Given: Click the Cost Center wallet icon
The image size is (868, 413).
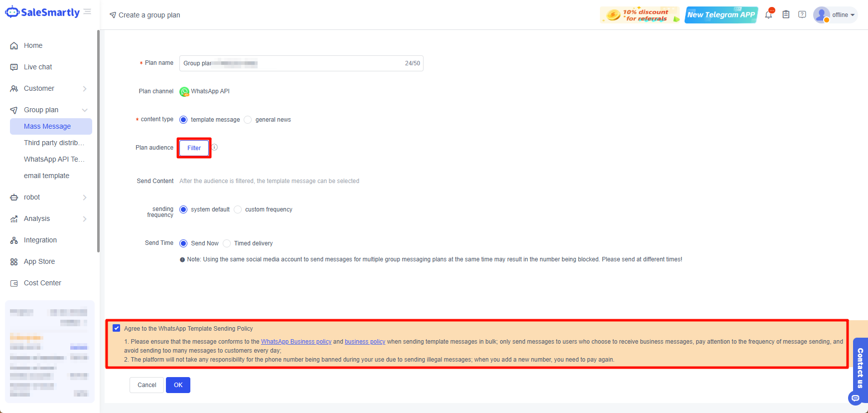Looking at the screenshot, I should point(14,283).
